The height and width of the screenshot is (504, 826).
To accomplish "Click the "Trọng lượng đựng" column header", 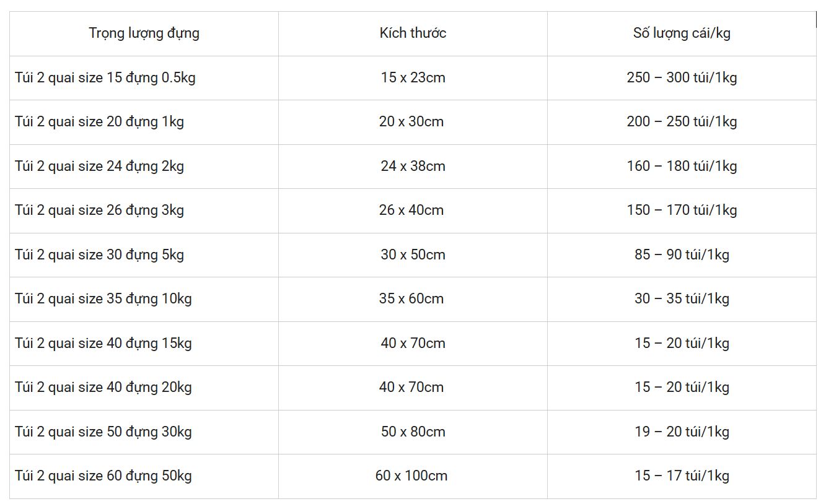I will pyautogui.click(x=144, y=33).
